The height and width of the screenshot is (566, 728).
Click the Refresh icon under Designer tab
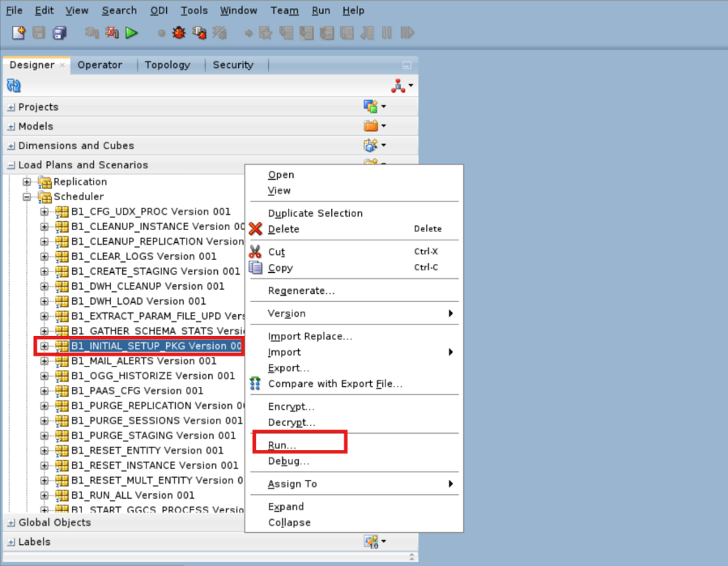click(14, 86)
